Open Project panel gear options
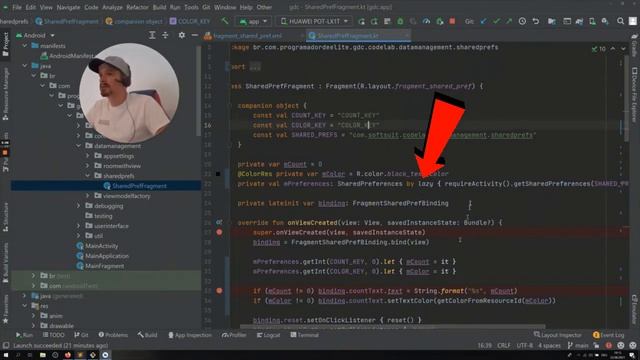The width and height of the screenshot is (640, 360). tap(182, 36)
